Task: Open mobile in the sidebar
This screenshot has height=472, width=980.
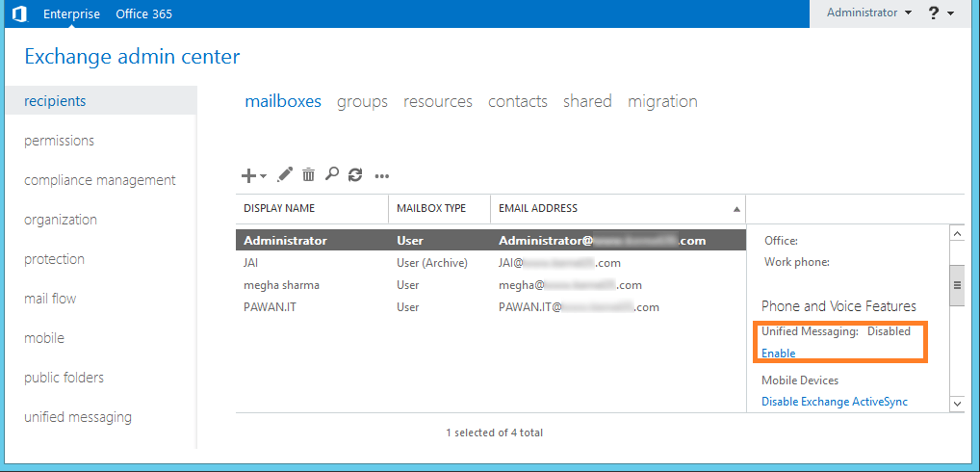Action: pos(44,338)
